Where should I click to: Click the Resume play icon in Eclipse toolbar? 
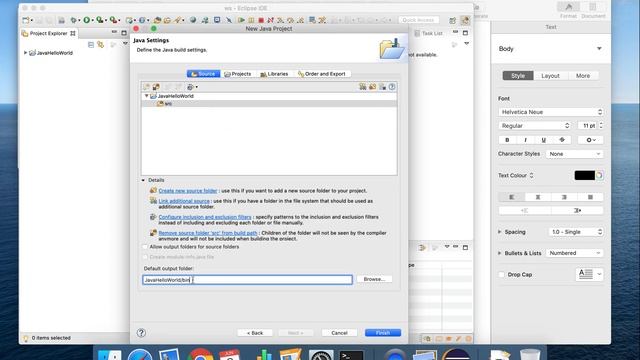[241, 20]
